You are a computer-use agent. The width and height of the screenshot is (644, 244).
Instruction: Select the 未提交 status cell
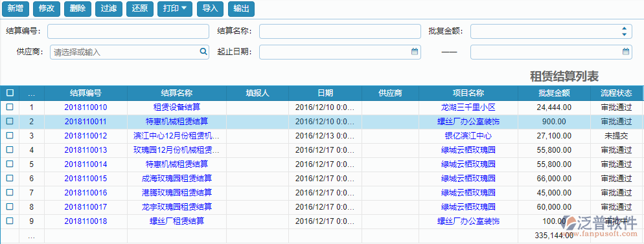point(617,136)
